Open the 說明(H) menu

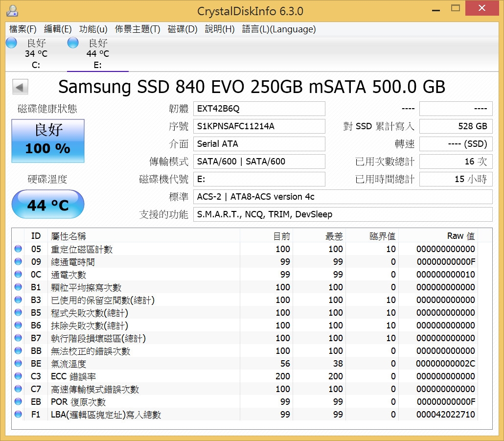point(220,29)
